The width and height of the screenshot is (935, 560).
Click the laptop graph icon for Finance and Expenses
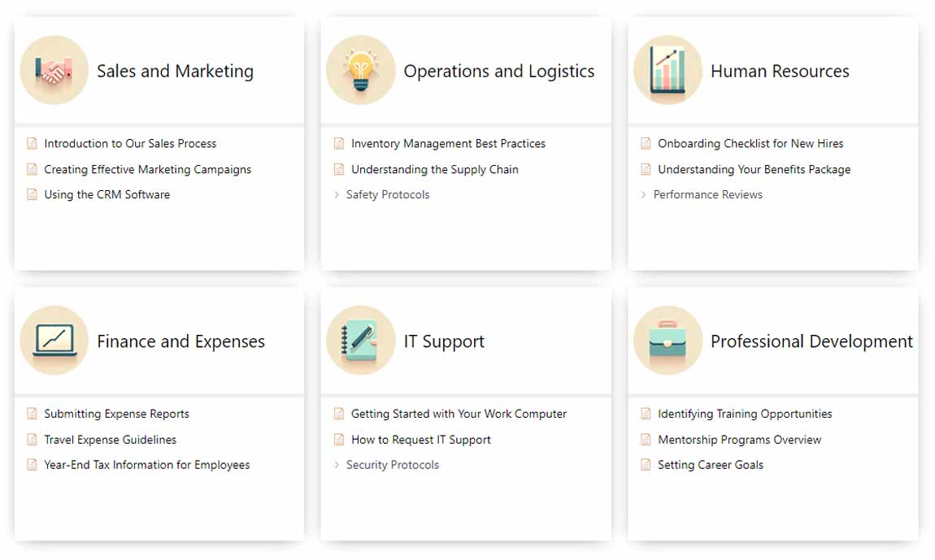click(x=54, y=341)
